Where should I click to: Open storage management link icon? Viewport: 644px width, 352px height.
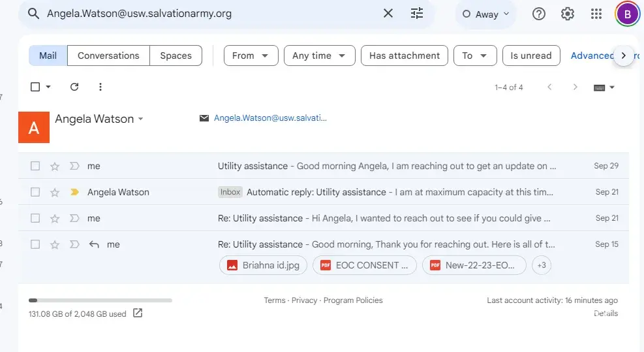pyautogui.click(x=138, y=313)
